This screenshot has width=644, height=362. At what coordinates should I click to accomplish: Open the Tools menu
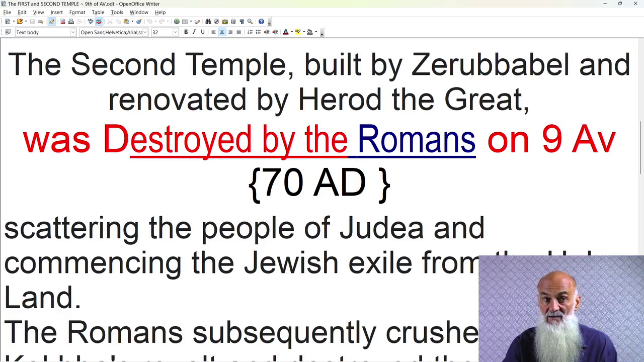coord(117,12)
